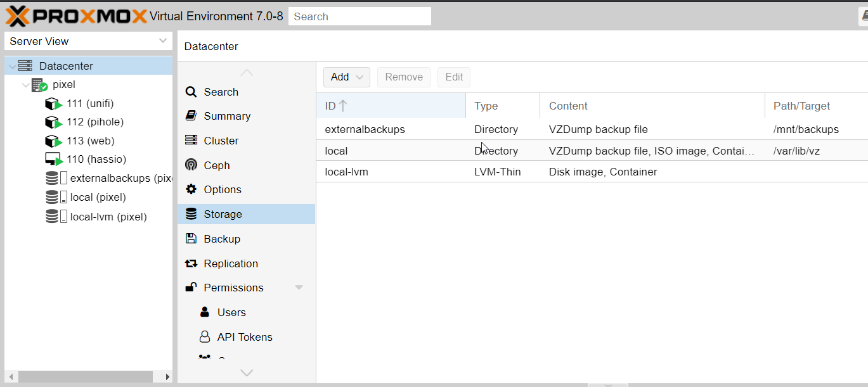The image size is (868, 387).
Task: Select container 112 (pihole) icon
Action: coord(53,122)
